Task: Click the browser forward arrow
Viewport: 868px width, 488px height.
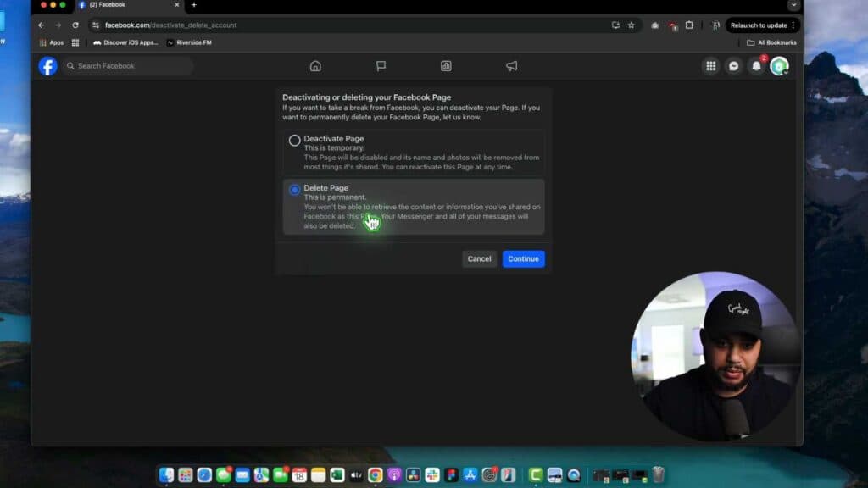Action: click(x=58, y=25)
